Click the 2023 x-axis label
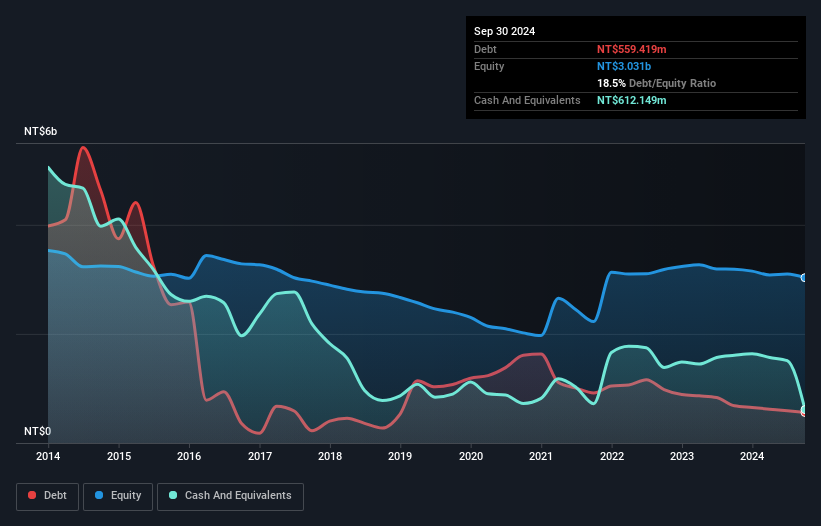This screenshot has width=821, height=526. point(682,456)
